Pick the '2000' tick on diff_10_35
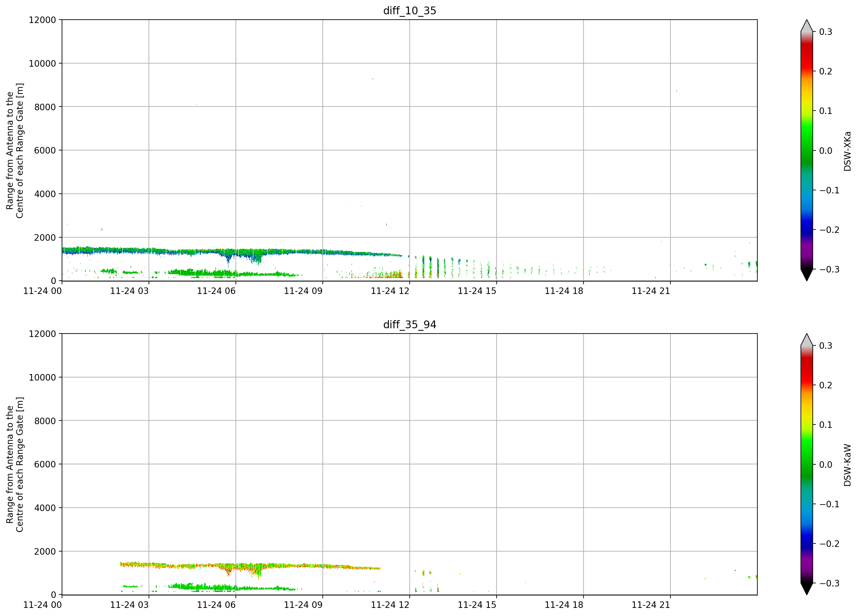This screenshot has height=616, width=858. point(45,238)
